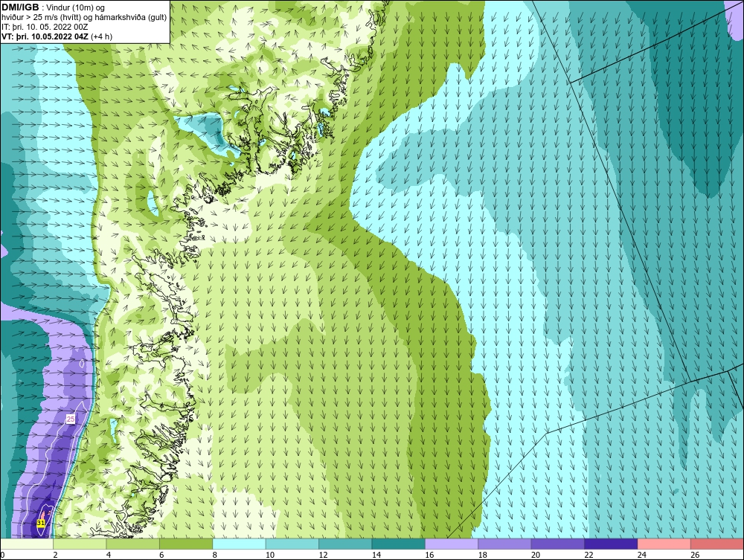Screen dimensions: 744x560
Task: Click the 6–8 m/s dark green legend swatch
Action: (x=186, y=544)
